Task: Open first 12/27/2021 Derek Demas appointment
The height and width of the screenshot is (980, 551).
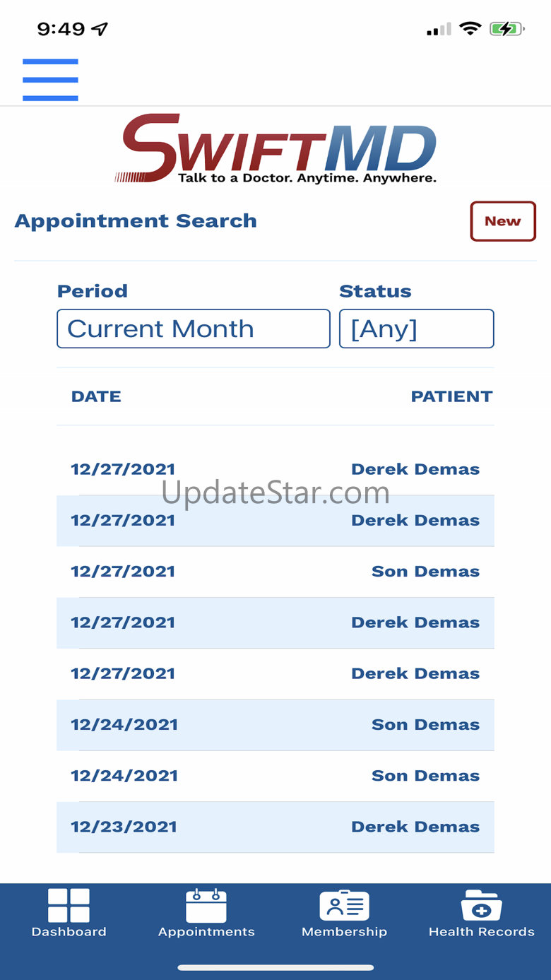Action: 275,470
